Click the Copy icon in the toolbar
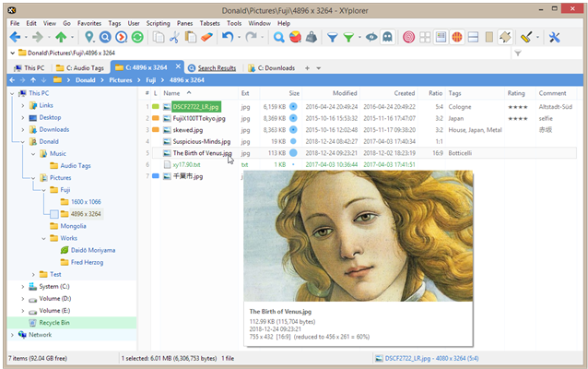Viewport: 588px width, 369px height. pyautogui.click(x=159, y=37)
